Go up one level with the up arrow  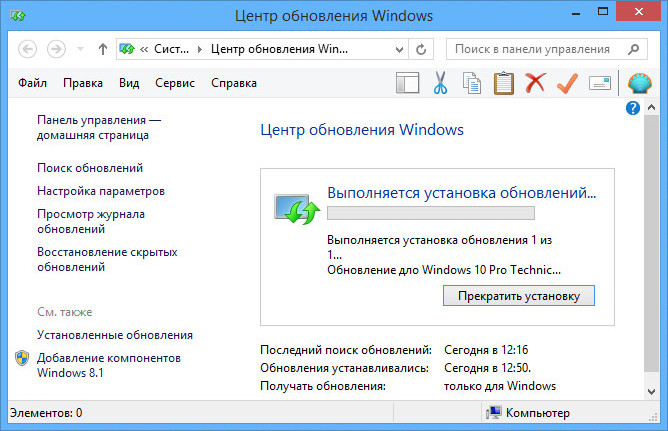(103, 49)
